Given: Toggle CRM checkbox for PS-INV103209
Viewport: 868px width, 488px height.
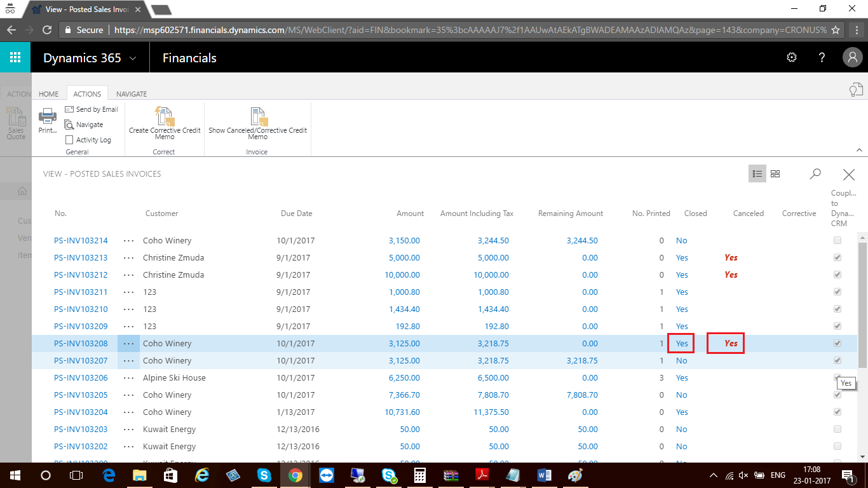Looking at the screenshot, I should coord(837,326).
